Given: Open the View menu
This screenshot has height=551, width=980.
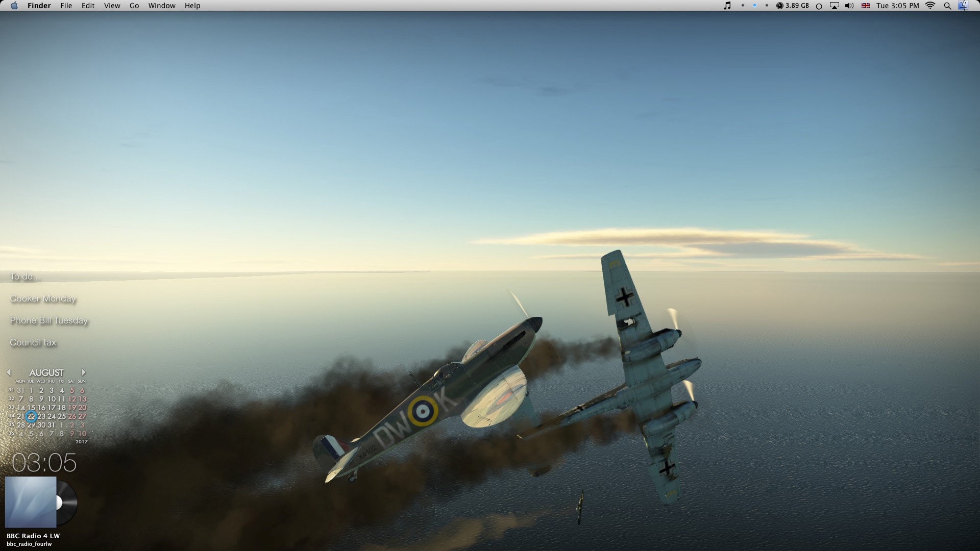Looking at the screenshot, I should tap(112, 6).
